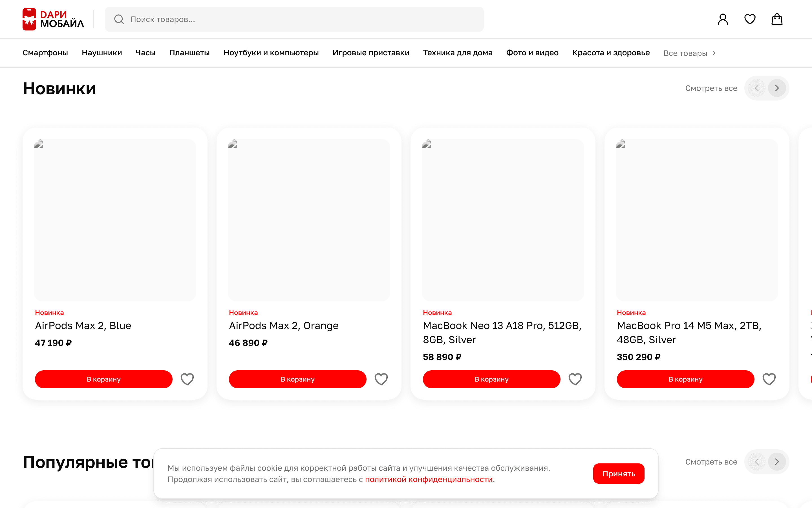Open AirPods Max 2, Blue product image

(x=115, y=220)
